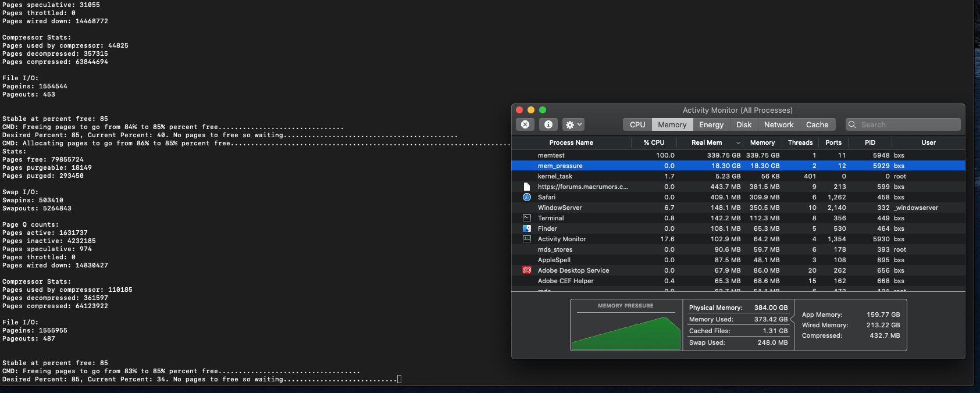The width and height of the screenshot is (980, 393).
Task: Sort by Threads column header
Action: (800, 142)
